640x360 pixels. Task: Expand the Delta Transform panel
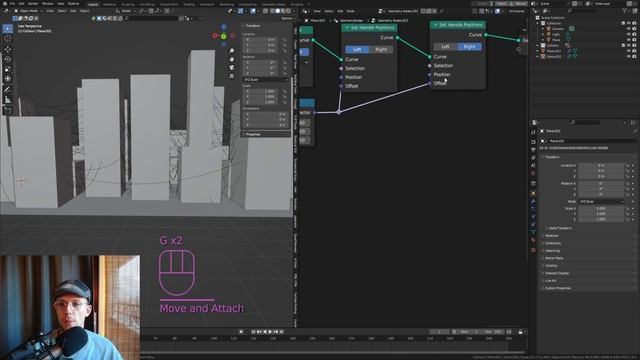pyautogui.click(x=560, y=228)
